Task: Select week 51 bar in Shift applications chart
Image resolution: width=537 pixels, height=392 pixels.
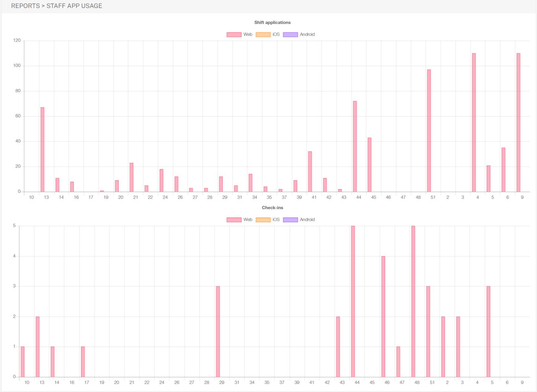Action: (x=429, y=131)
